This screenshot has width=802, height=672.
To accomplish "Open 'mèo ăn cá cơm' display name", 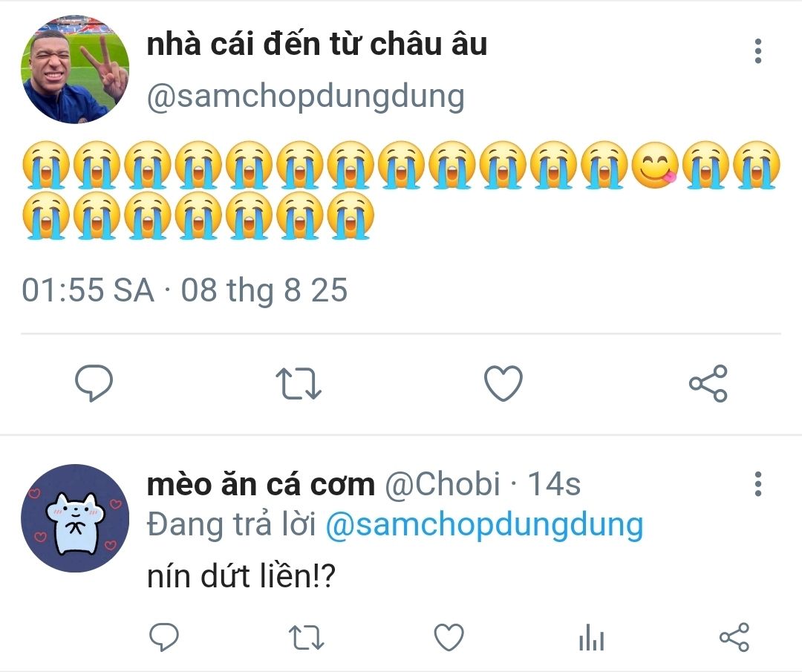I will tap(261, 484).
